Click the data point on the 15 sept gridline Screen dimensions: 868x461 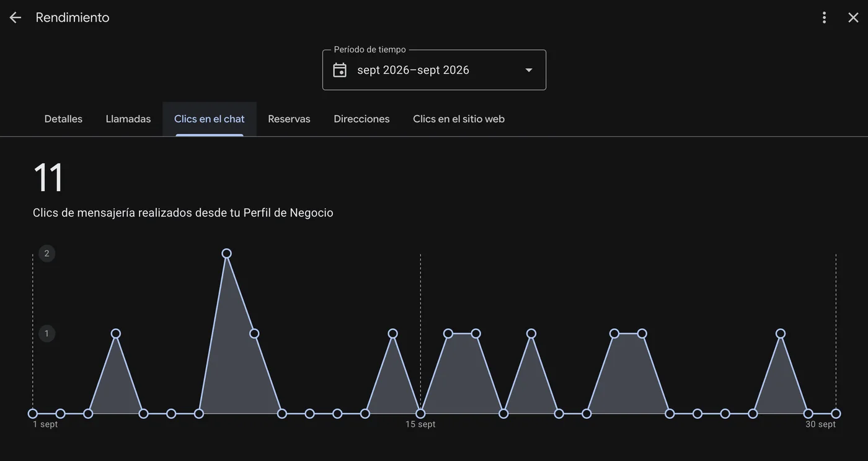point(420,413)
